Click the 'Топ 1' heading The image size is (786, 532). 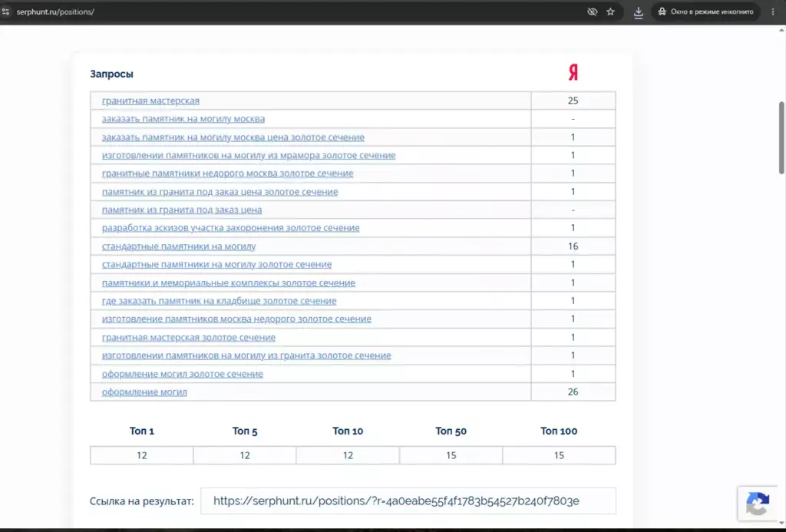(x=142, y=431)
